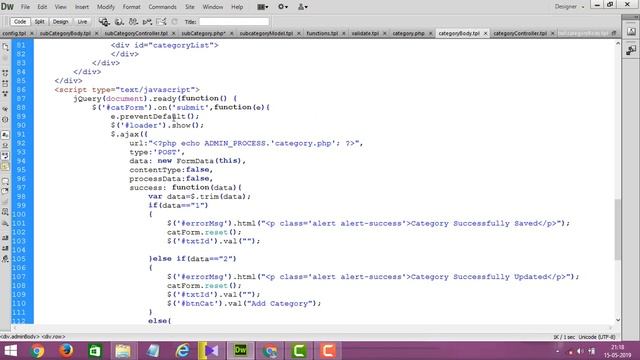Switch to Split view

click(x=40, y=22)
